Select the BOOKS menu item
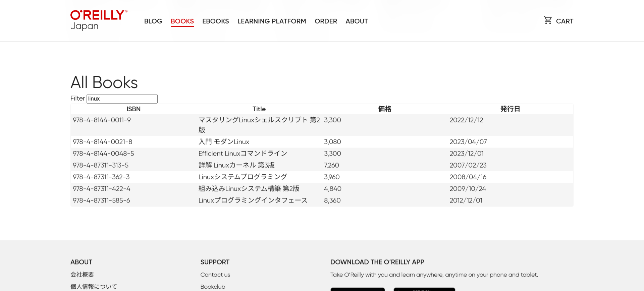Screen dimensions: 644x291 tap(182, 21)
